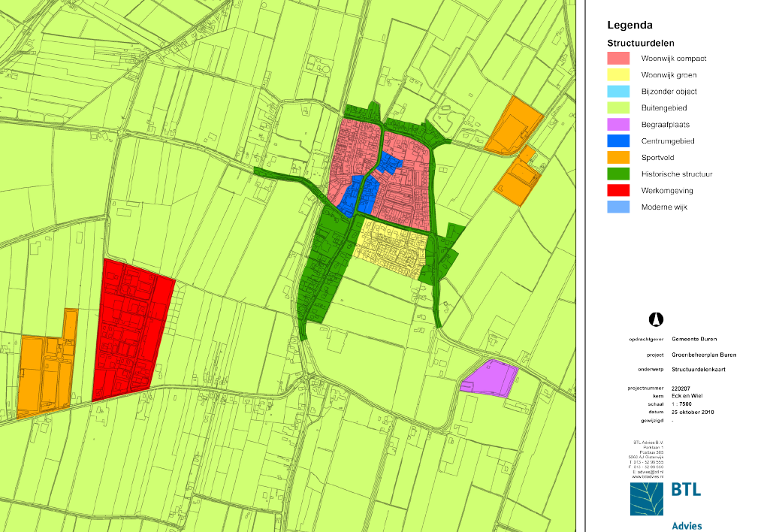Pick the Bijzonder object cyan legend swatch
The height and width of the screenshot is (532, 779).
tap(618, 91)
